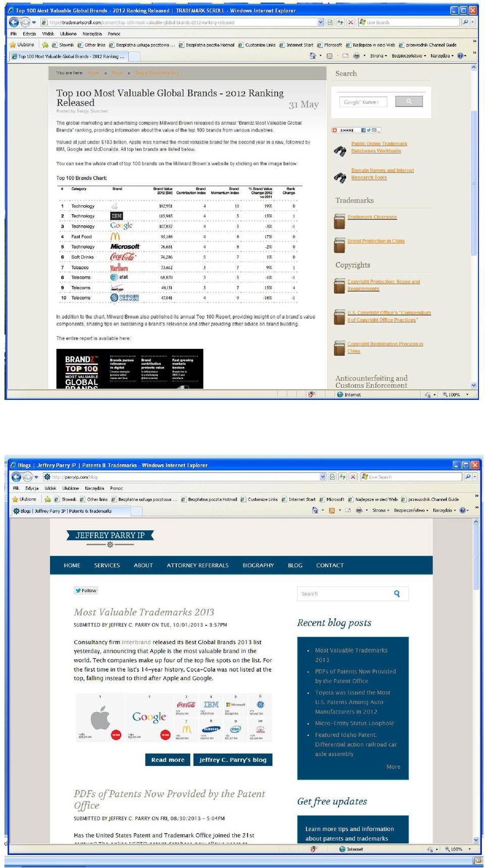Click Help icon in Trademark Scroll command bar
485x868 pixels.
click(x=460, y=56)
